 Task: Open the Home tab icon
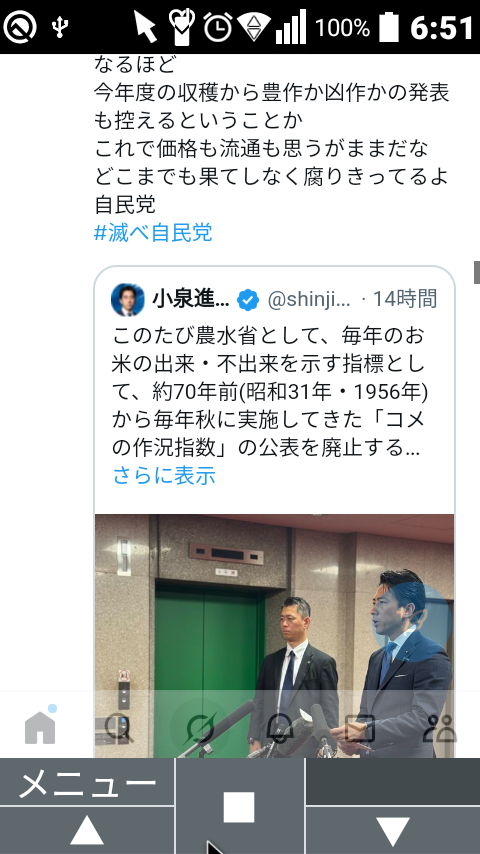[40, 728]
